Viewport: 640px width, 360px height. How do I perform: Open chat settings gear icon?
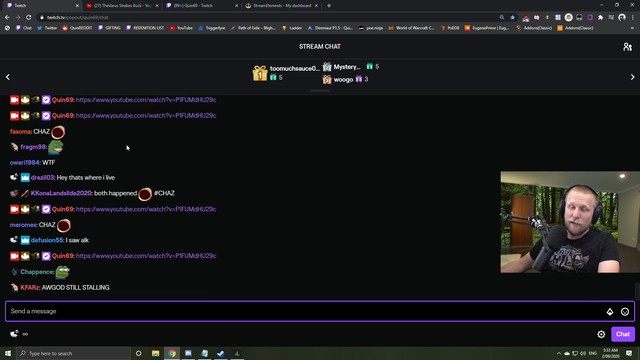601,334
